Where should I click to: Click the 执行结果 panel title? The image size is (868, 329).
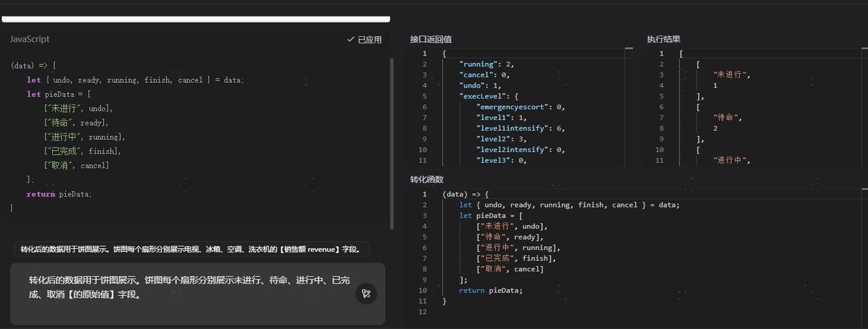[663, 39]
